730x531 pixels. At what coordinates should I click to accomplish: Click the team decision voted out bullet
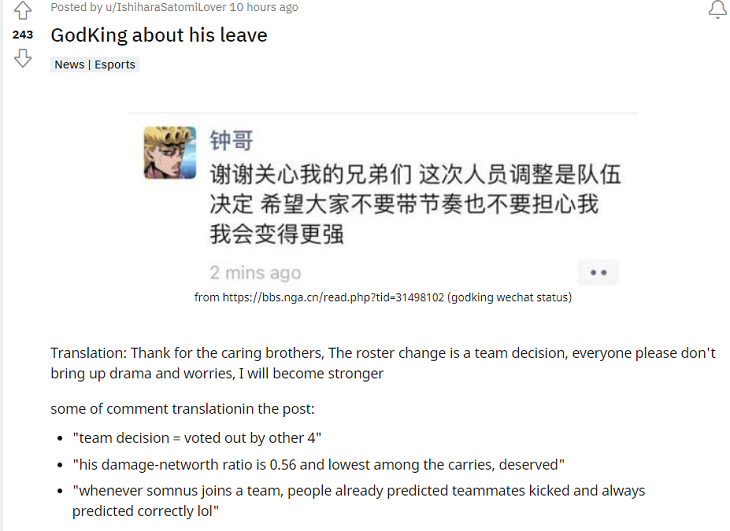[x=197, y=438]
